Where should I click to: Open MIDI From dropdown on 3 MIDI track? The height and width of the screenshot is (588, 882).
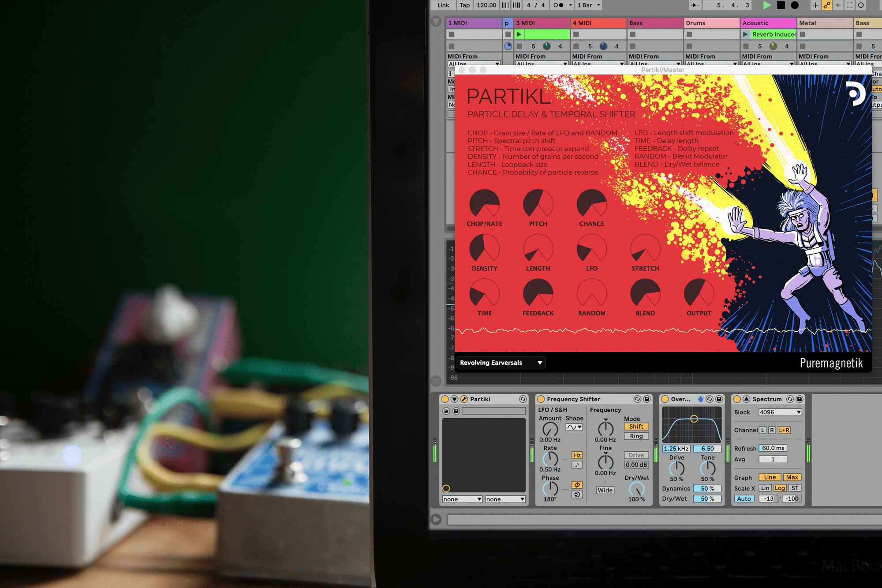542,64
